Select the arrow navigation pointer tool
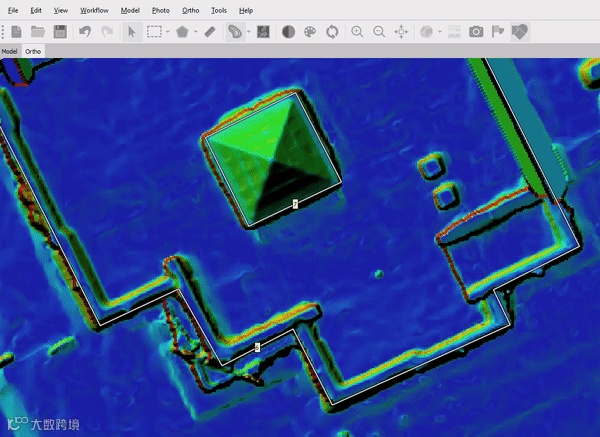The height and width of the screenshot is (437, 600). (132, 32)
